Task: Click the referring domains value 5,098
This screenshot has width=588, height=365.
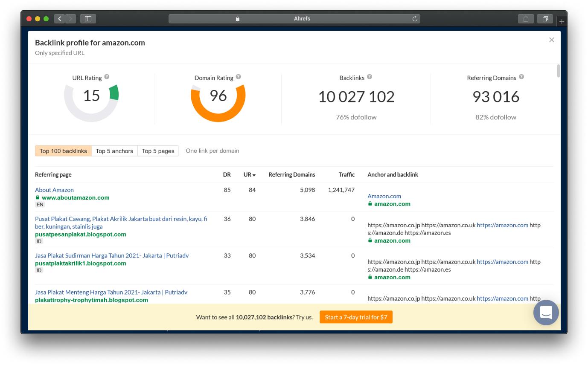Action: (x=307, y=190)
